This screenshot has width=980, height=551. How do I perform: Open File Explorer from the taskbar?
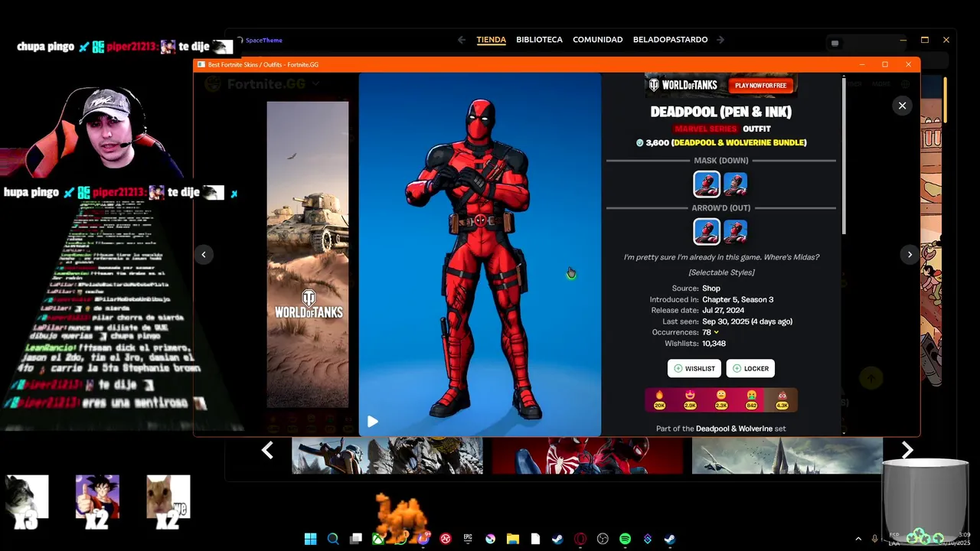513,539
